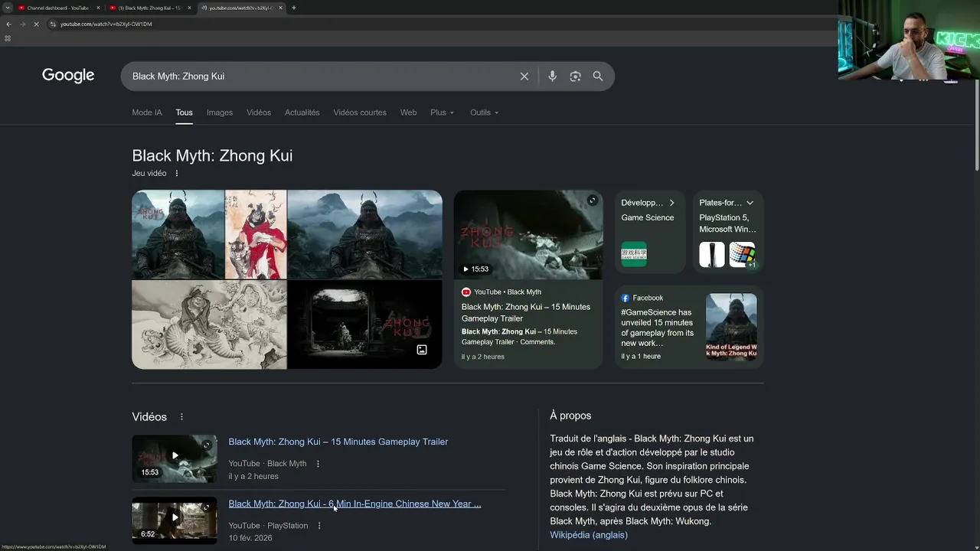This screenshot has height=551, width=980.
Task: Open more options next to Jeu vidéo
Action: click(x=177, y=174)
